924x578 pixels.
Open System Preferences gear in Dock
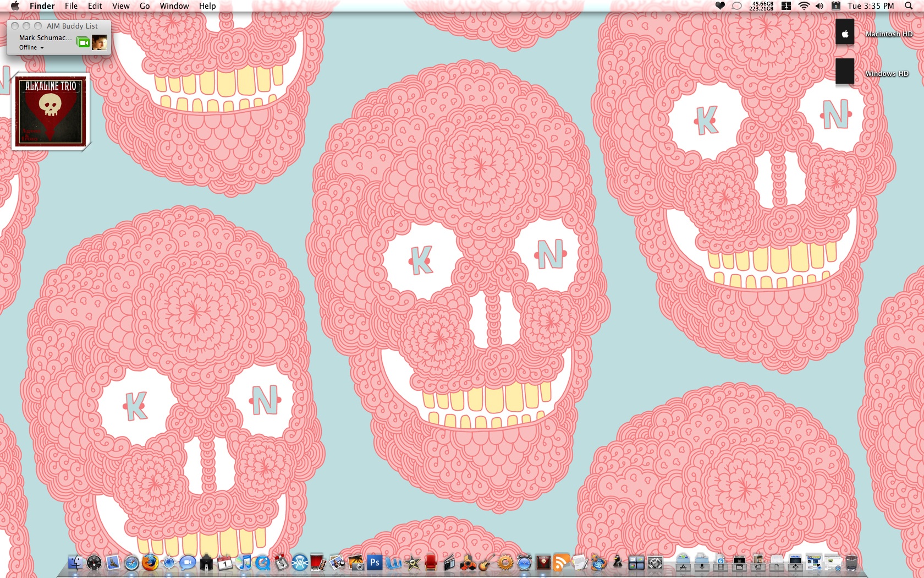point(655,563)
